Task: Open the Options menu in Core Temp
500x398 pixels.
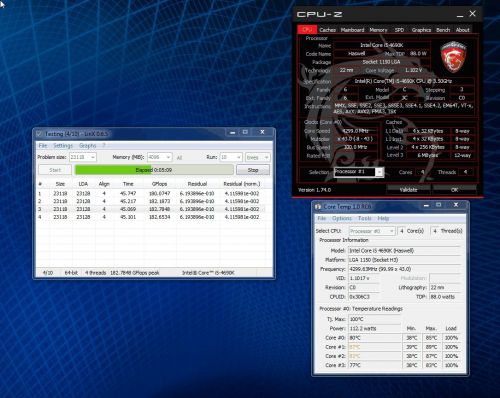Action: coord(342,218)
